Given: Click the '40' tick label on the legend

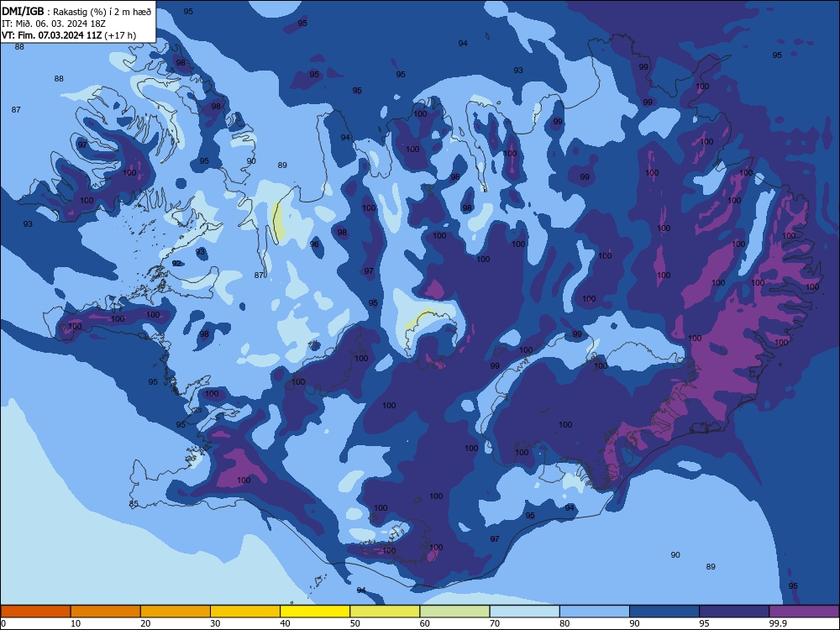Looking at the screenshot, I should pos(285,623).
